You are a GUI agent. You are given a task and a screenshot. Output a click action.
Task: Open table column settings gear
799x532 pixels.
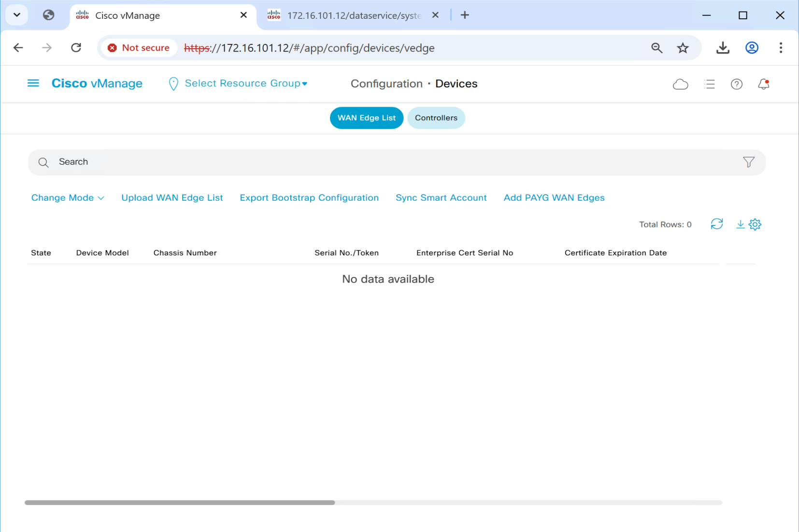[755, 224]
